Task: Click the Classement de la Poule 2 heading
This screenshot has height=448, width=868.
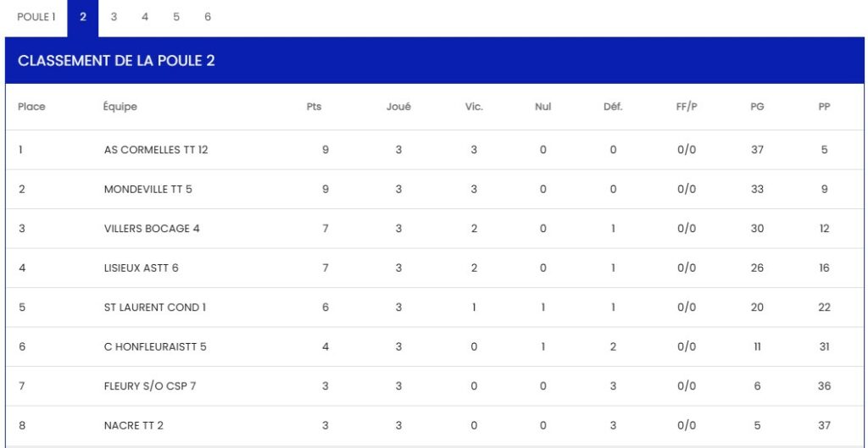Action: click(116, 61)
